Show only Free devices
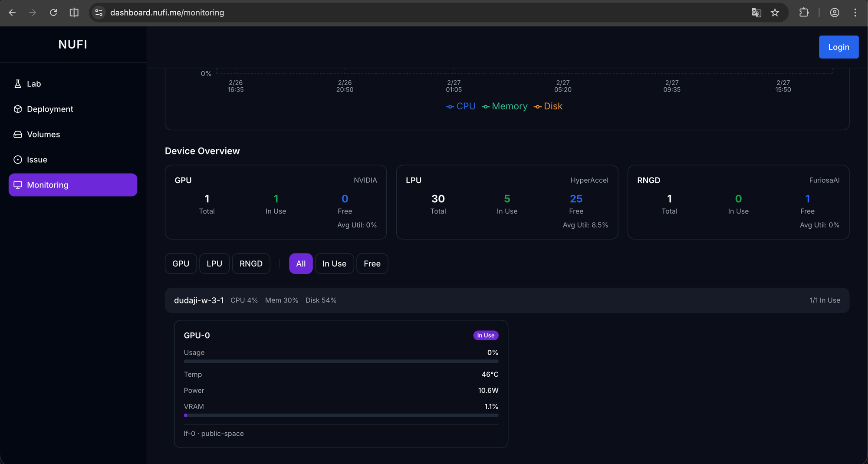This screenshot has height=464, width=868. (x=372, y=264)
